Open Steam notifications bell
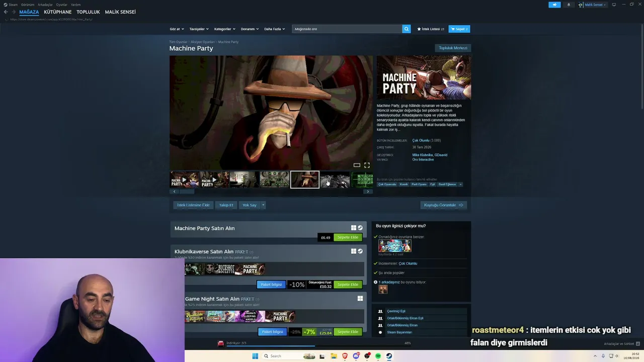Image resolution: width=644 pixels, height=362 pixels. (569, 5)
